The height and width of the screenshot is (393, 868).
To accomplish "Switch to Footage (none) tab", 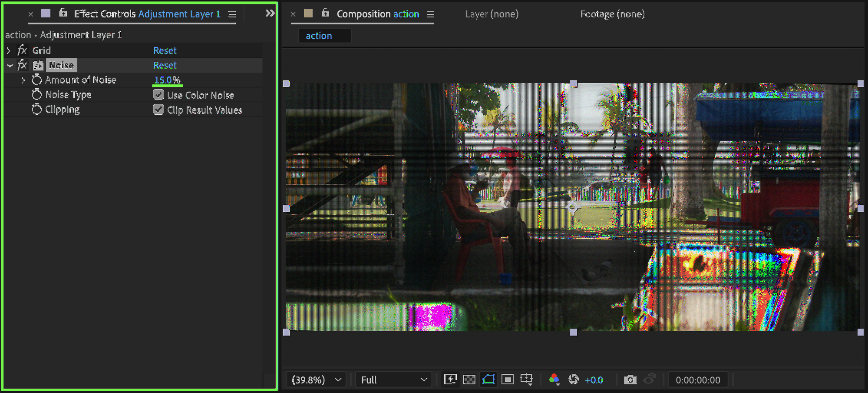I will click(x=612, y=14).
